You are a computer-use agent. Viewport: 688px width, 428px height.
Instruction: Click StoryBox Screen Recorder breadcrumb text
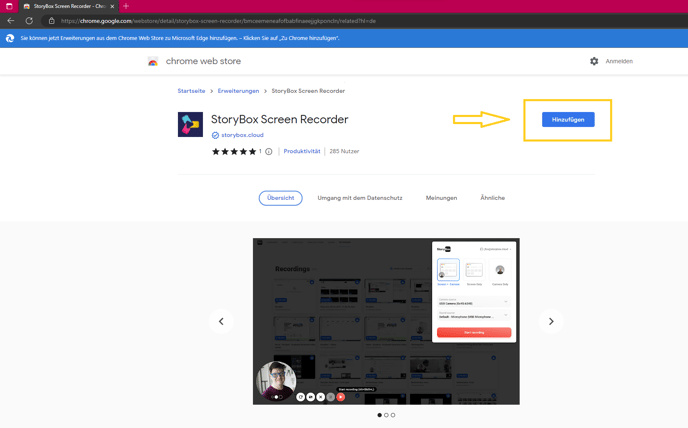[x=308, y=91]
